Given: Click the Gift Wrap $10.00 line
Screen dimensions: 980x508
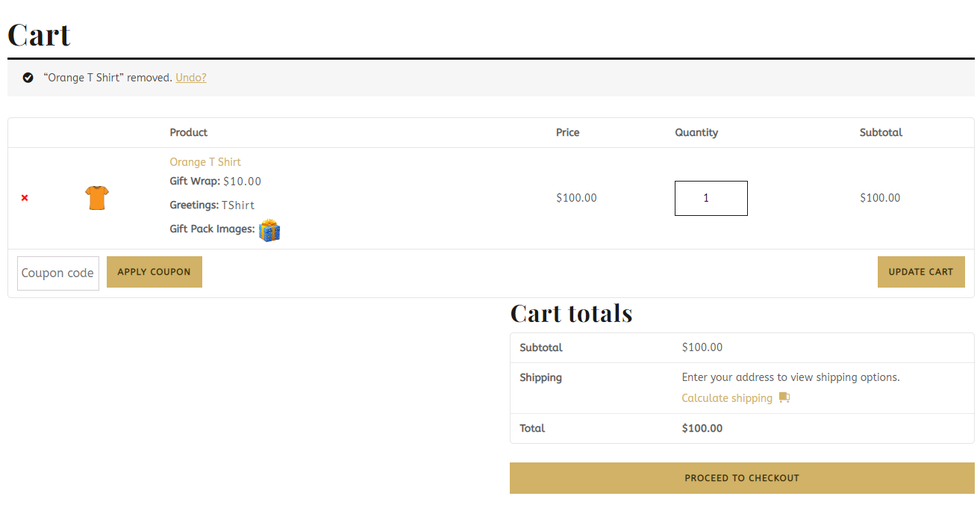Looking at the screenshot, I should click(x=216, y=182).
